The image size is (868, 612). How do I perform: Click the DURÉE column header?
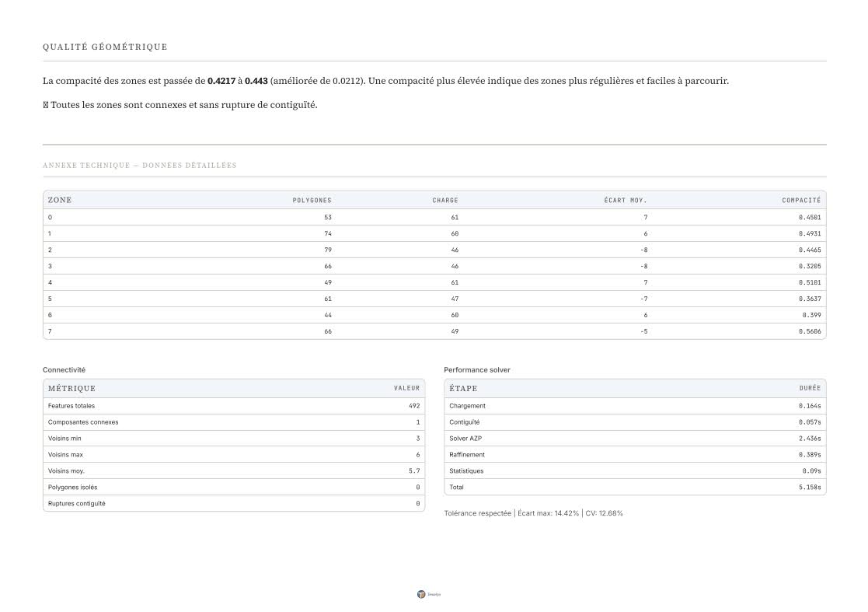tap(810, 389)
